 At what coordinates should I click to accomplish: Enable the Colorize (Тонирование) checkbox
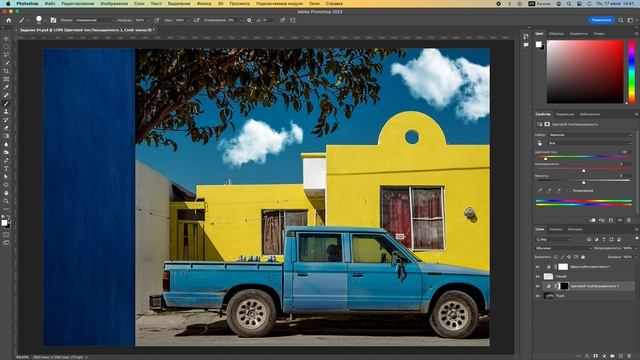[x=569, y=191]
